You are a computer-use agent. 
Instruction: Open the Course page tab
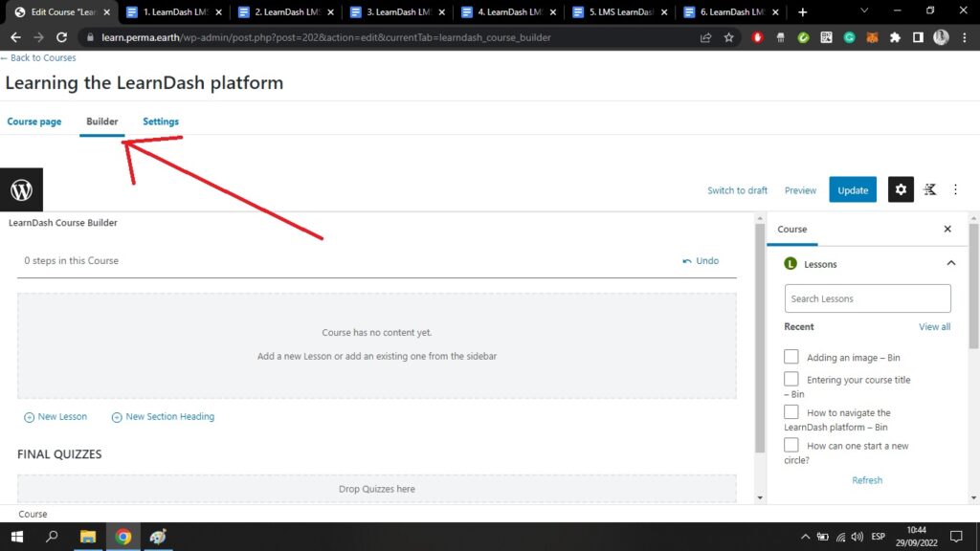pos(34,121)
